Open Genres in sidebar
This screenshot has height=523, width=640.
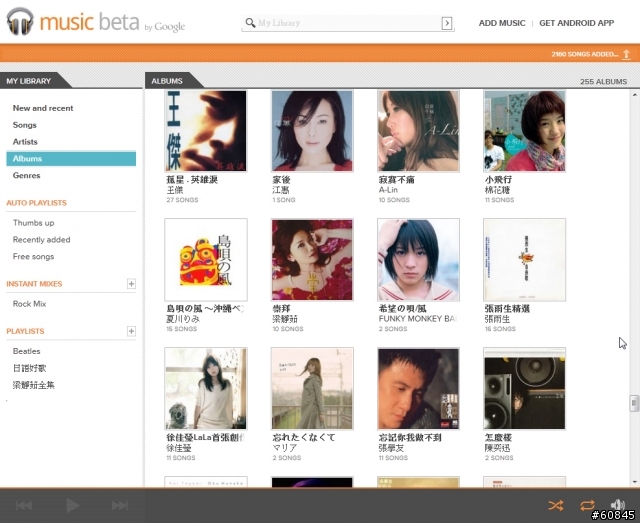(27, 176)
